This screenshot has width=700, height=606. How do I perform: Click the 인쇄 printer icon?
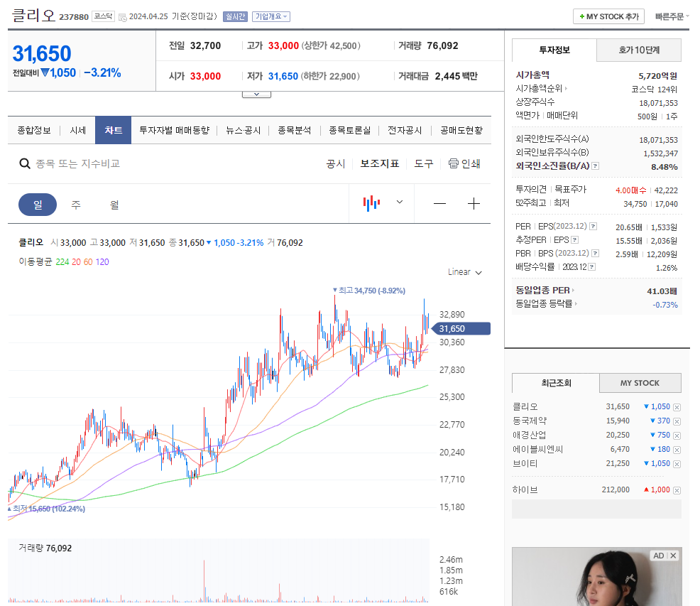tap(454, 163)
